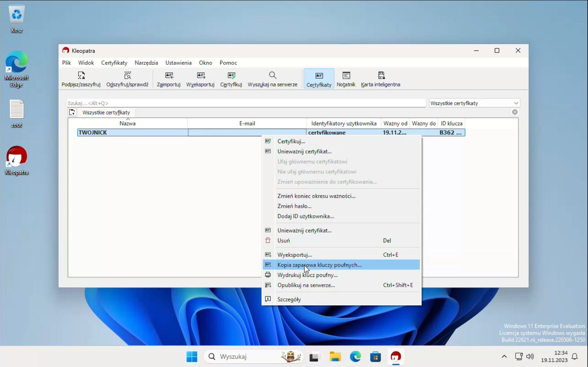
Task: Click Szczegóły at the context menu bottom
Action: click(x=289, y=299)
